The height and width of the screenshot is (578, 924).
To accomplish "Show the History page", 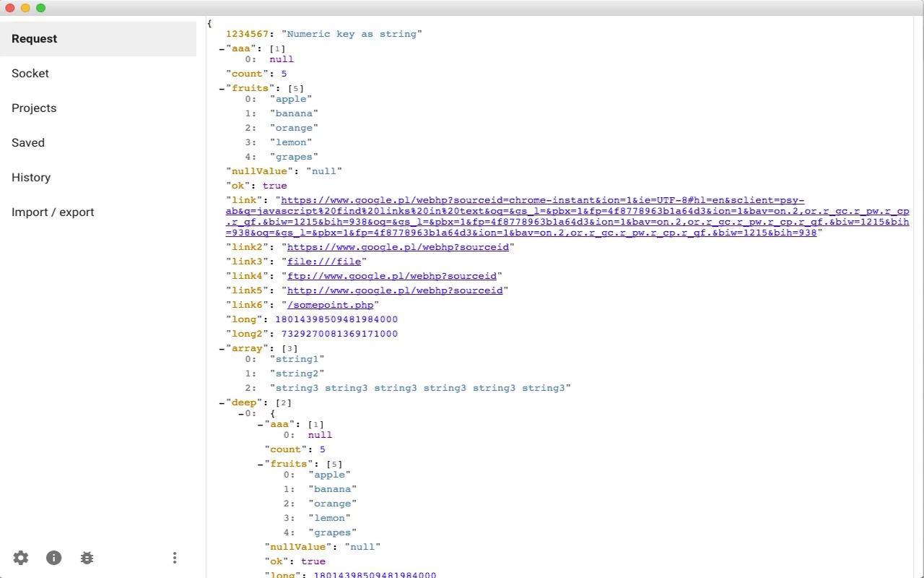I will click(x=98, y=178).
